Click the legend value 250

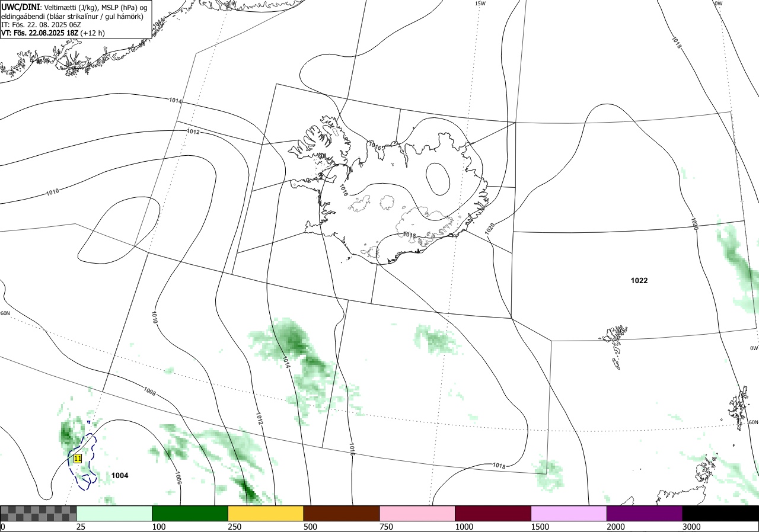pyautogui.click(x=234, y=527)
